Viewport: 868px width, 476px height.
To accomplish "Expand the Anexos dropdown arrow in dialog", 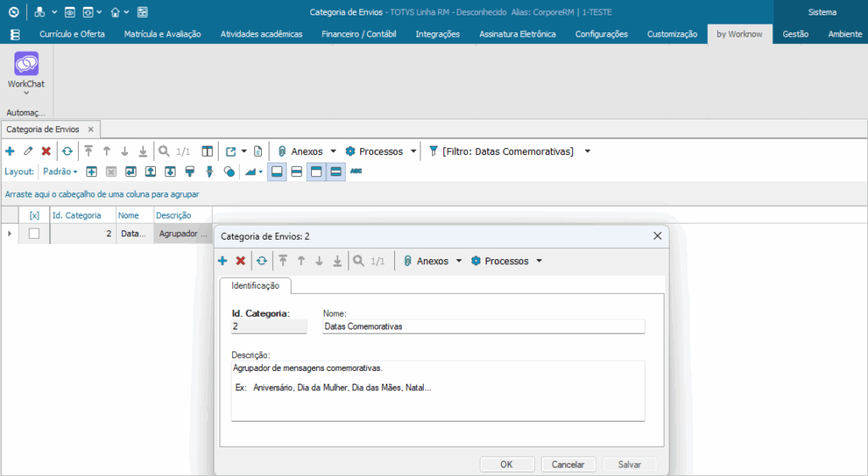I will (459, 261).
